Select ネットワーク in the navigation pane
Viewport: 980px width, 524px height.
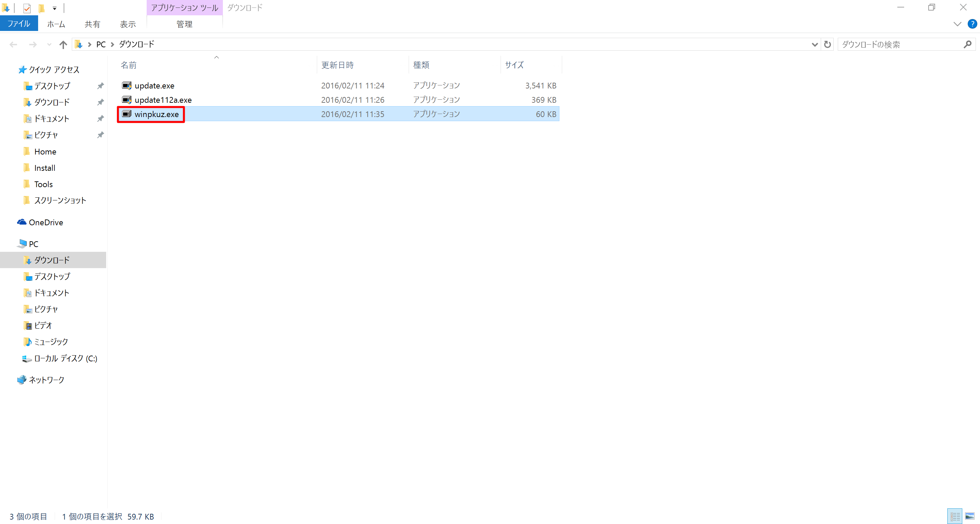pyautogui.click(x=46, y=380)
